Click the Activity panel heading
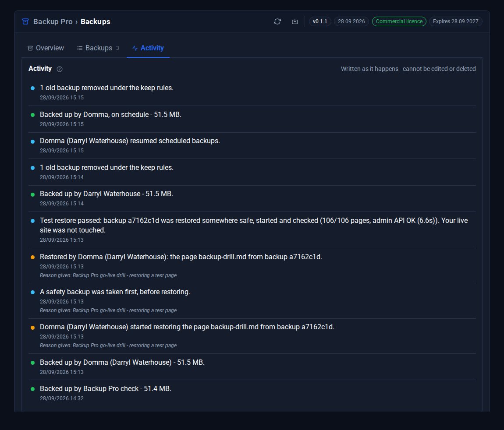Viewport: 504px width, 430px height. tap(40, 69)
